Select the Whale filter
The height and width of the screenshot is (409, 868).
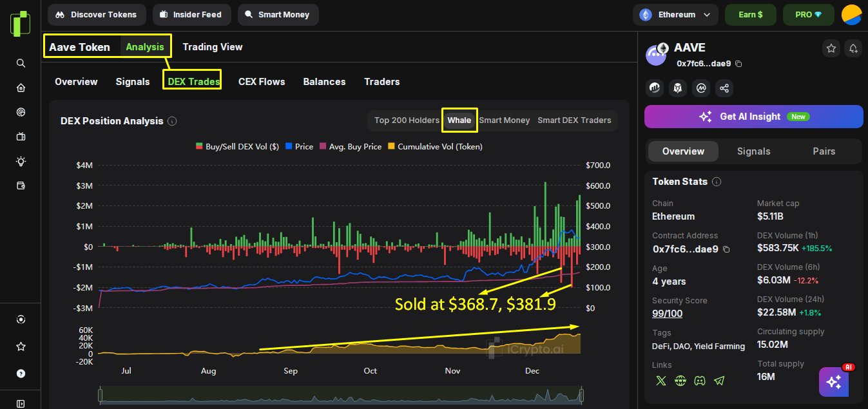(459, 120)
